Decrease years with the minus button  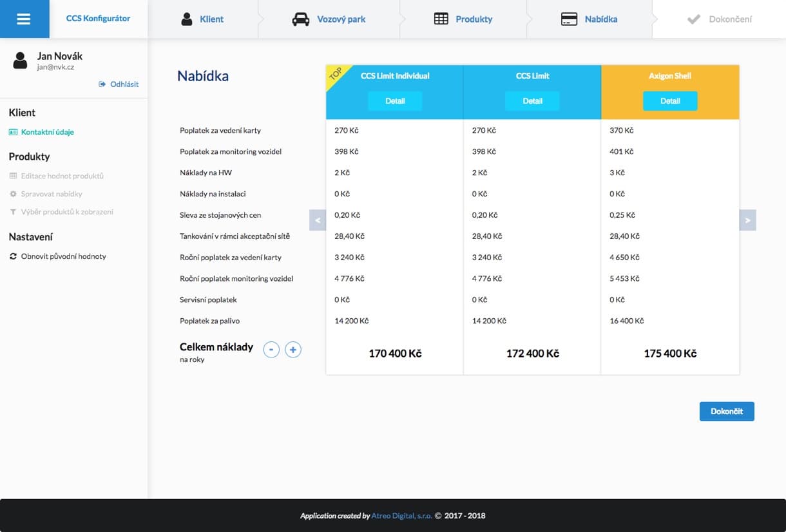[x=271, y=350]
